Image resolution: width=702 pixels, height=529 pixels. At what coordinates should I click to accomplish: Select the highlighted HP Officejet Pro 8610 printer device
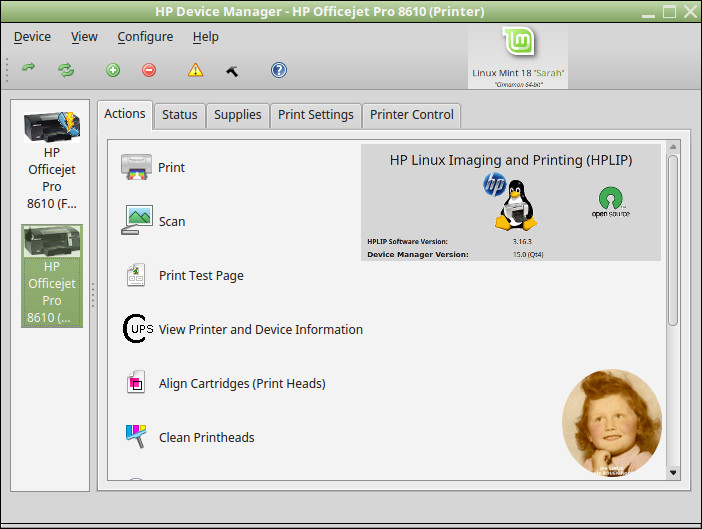(51, 276)
